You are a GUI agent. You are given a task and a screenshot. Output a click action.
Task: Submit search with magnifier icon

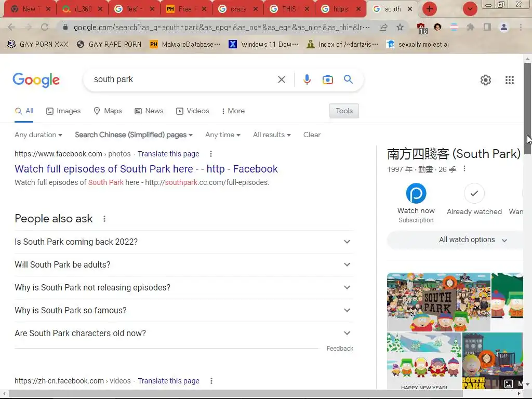[x=348, y=79]
